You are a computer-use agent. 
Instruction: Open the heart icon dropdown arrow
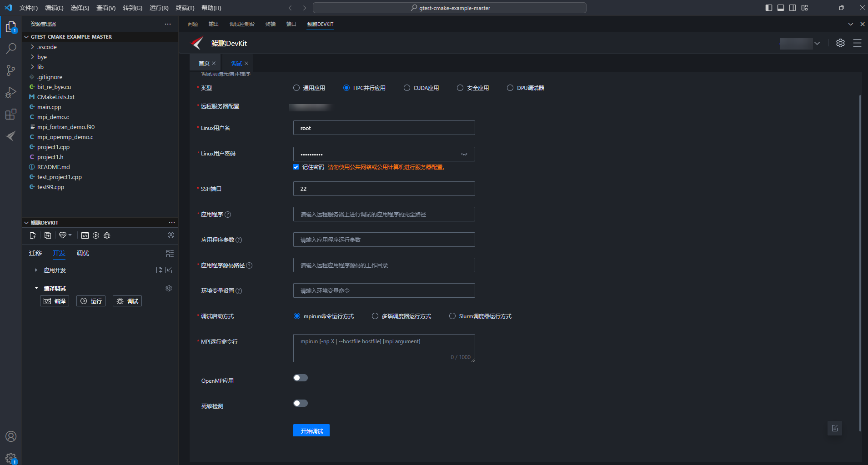click(x=70, y=235)
